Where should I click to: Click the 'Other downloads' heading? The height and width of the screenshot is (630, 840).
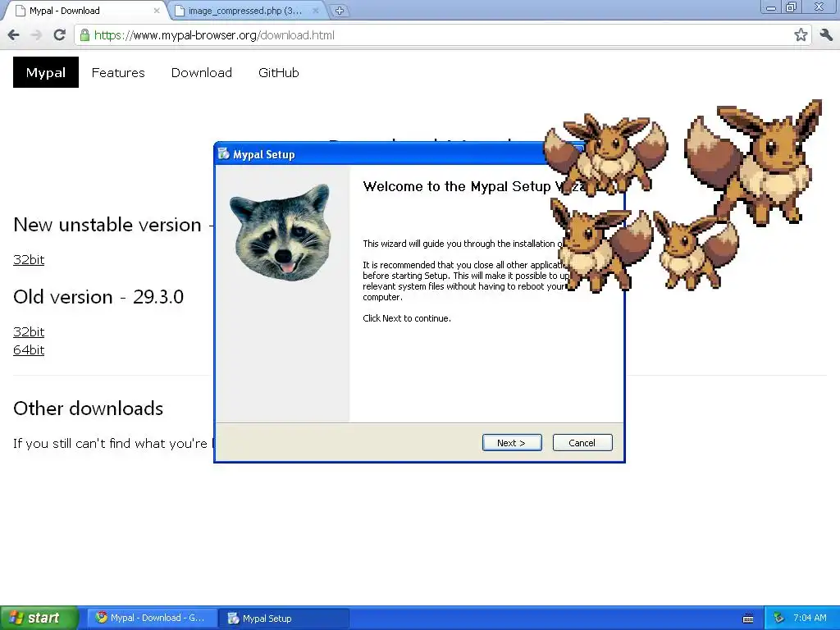click(89, 409)
